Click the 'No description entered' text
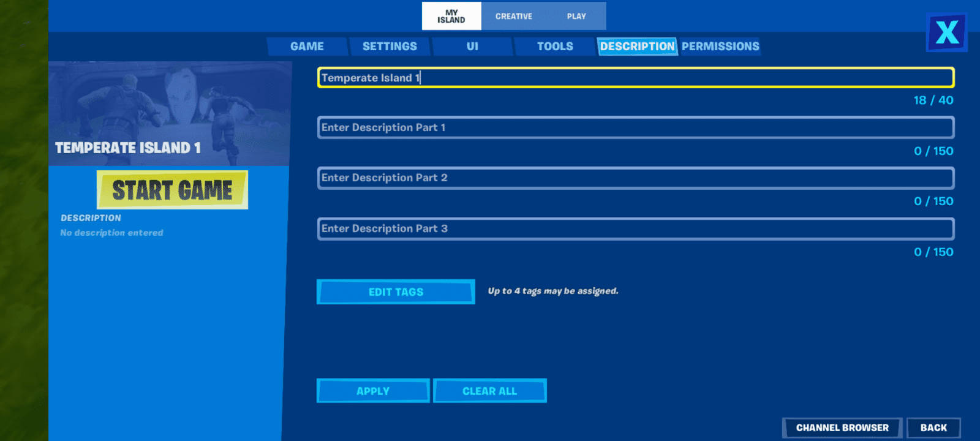Screen dimensions: 980x441 pos(111,233)
